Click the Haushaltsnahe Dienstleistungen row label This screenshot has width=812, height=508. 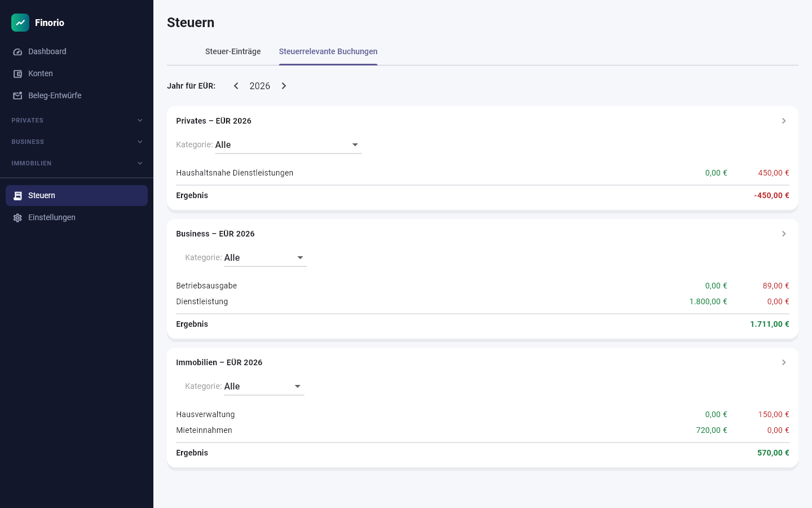235,173
